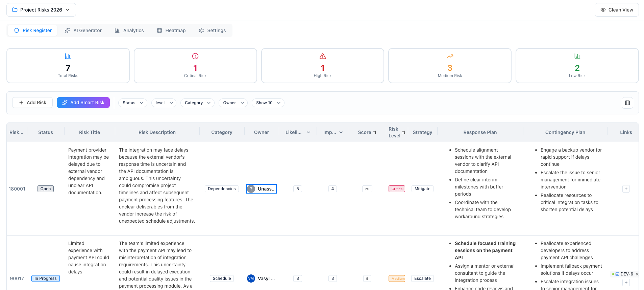Click the Mitigate strategy cell
644x290 pixels.
coord(422,189)
